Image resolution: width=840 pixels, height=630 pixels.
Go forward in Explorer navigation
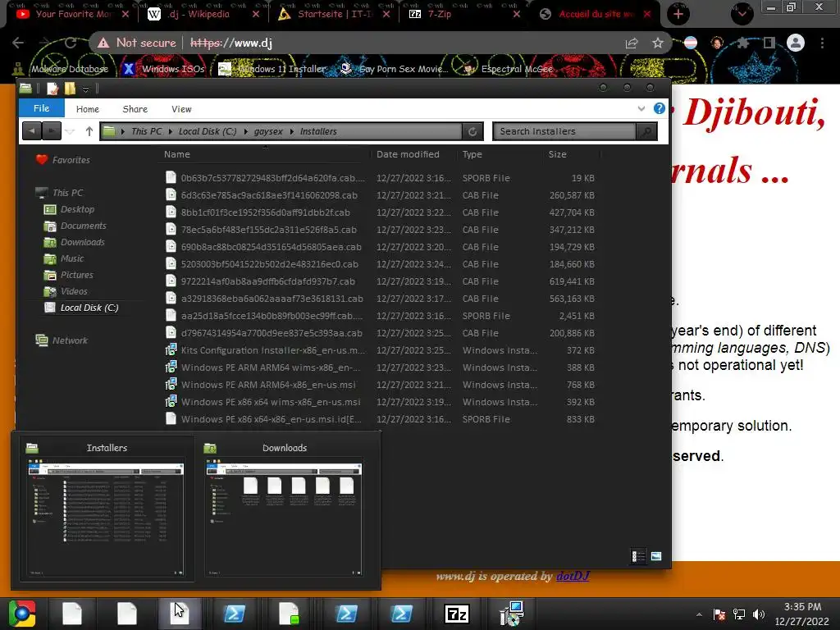(52, 130)
